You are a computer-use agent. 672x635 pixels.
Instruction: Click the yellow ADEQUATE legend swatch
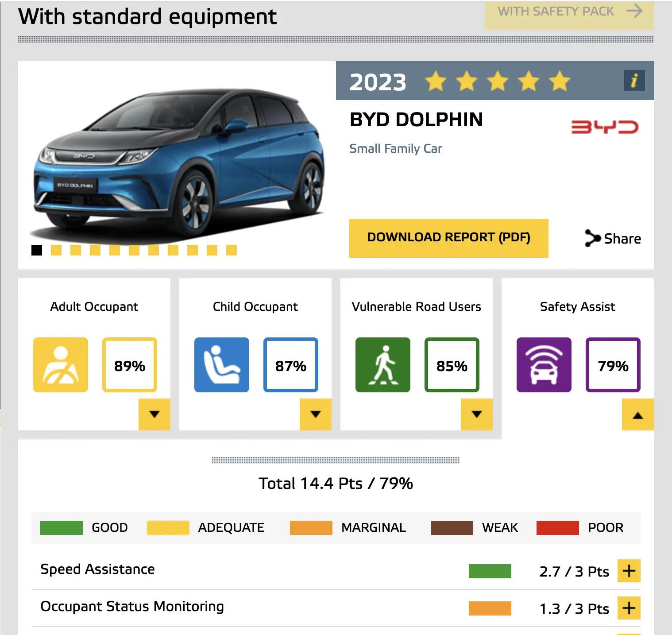pyautogui.click(x=168, y=528)
